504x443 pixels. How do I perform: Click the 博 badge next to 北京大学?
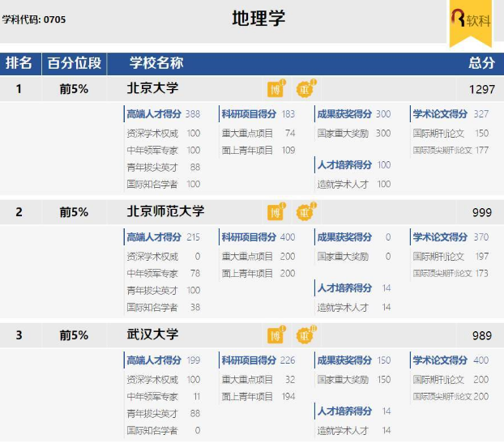(275, 89)
